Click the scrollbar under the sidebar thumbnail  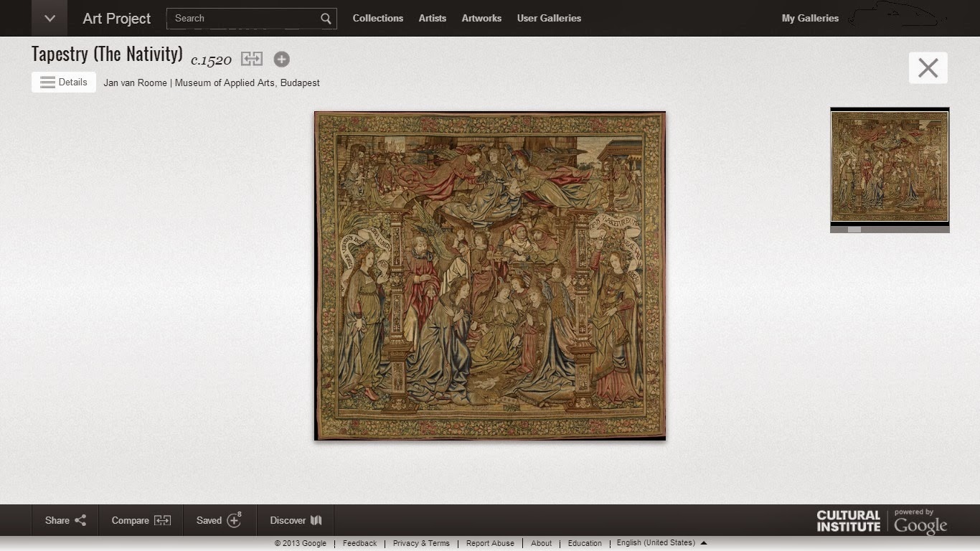pos(854,230)
